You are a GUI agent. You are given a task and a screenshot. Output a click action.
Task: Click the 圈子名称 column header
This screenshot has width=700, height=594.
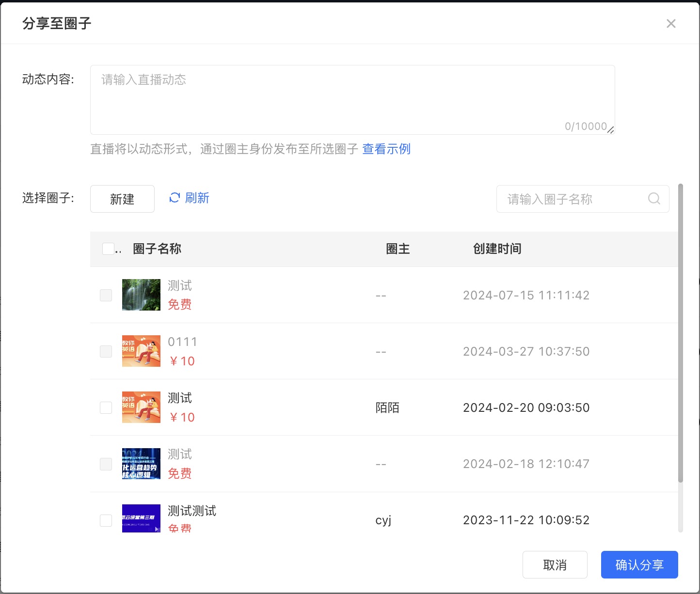click(x=157, y=249)
